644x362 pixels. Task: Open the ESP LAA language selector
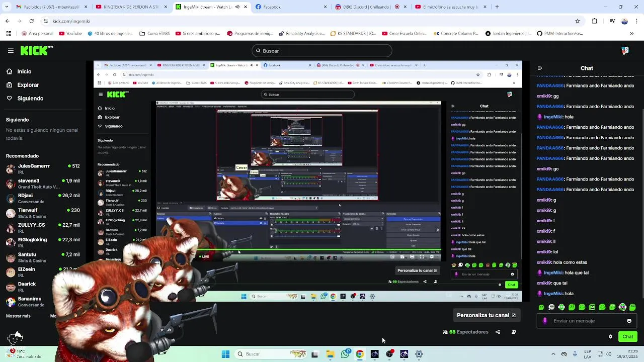588,354
